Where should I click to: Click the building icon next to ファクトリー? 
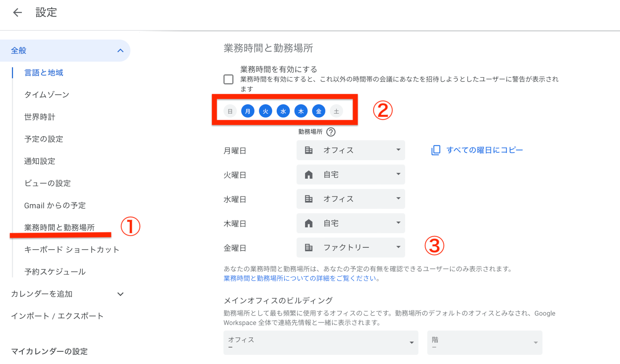(308, 247)
